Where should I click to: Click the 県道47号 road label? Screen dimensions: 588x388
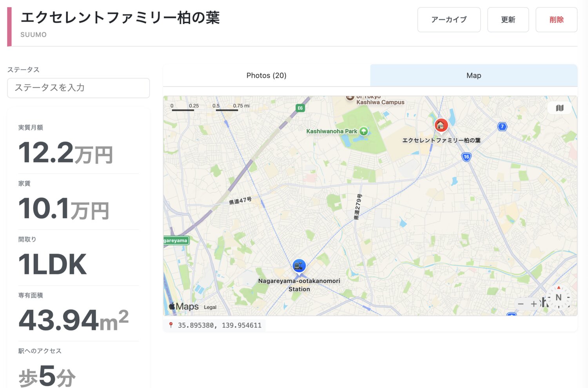coord(240,201)
